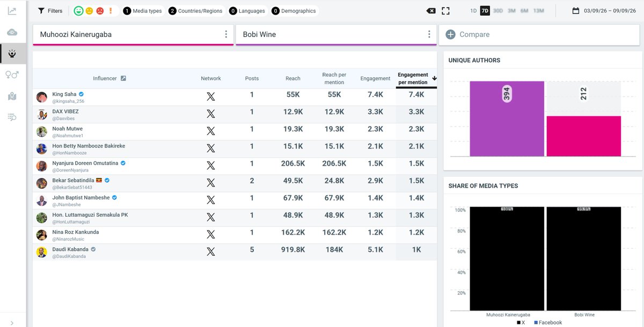
Task: Click the Posts column header
Action: point(252,78)
